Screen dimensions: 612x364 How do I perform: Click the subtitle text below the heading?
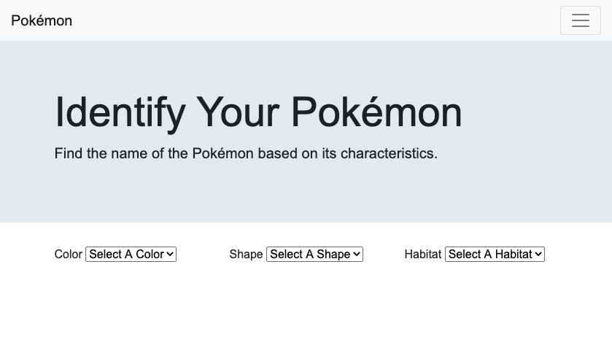(246, 153)
